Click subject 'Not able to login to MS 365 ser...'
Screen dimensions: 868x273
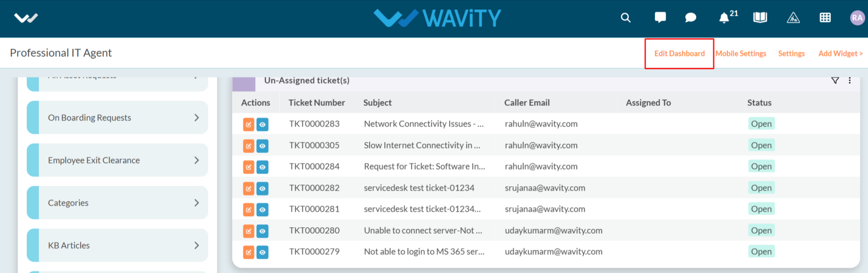(424, 252)
